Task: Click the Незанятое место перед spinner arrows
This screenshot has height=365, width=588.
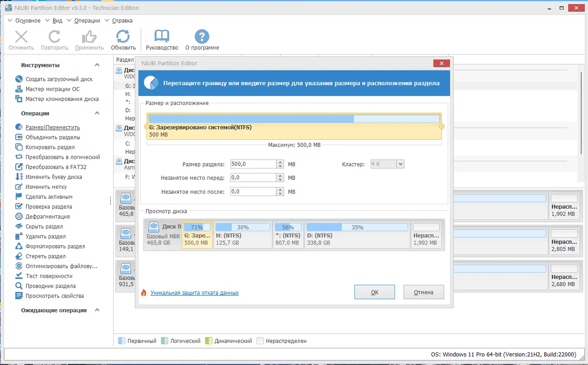Action: point(280,178)
